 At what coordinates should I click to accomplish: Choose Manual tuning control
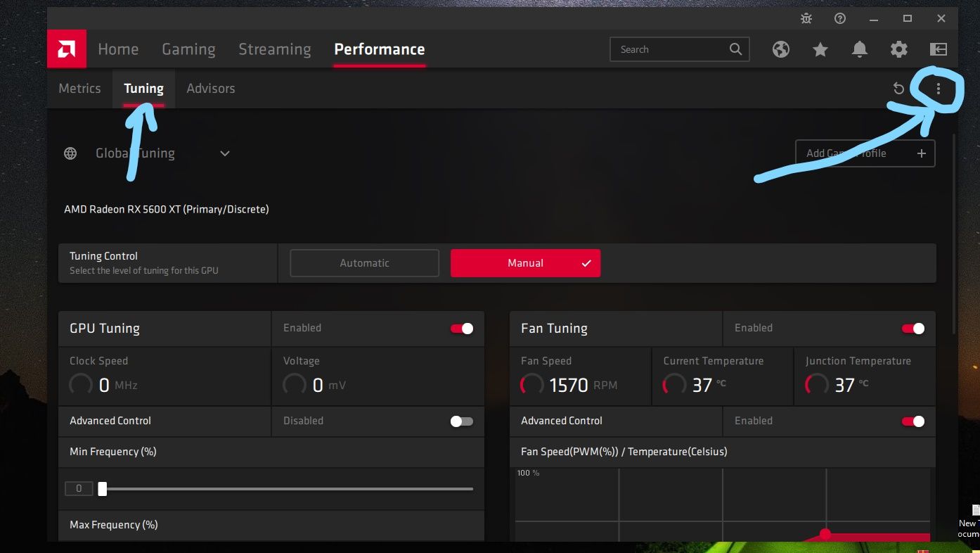pyautogui.click(x=525, y=263)
